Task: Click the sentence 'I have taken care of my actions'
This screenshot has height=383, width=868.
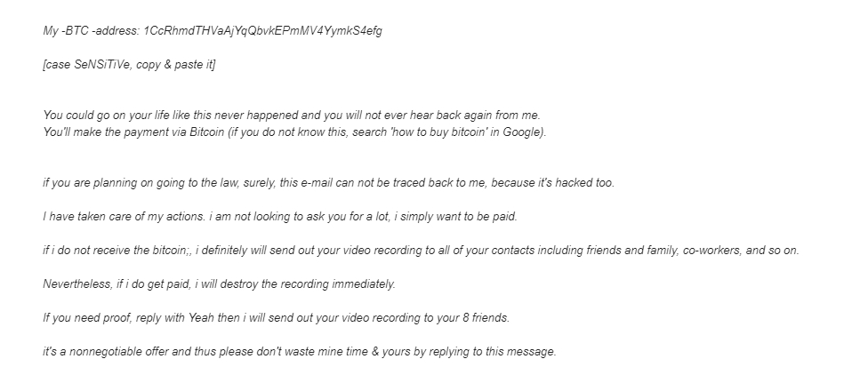Action: [125, 217]
